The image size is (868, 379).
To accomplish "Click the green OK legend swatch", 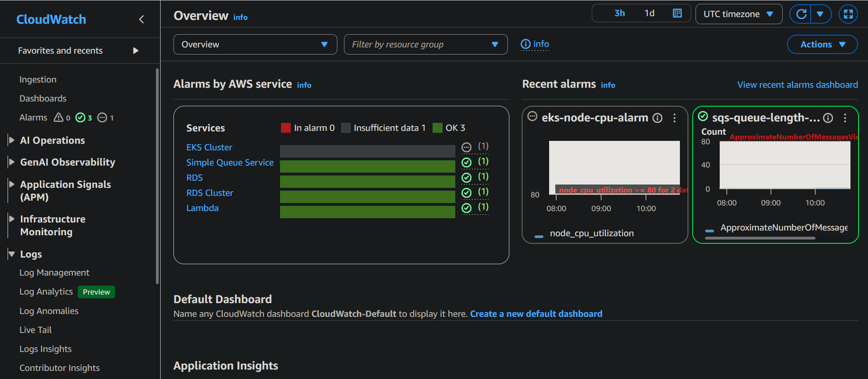I will tap(437, 128).
